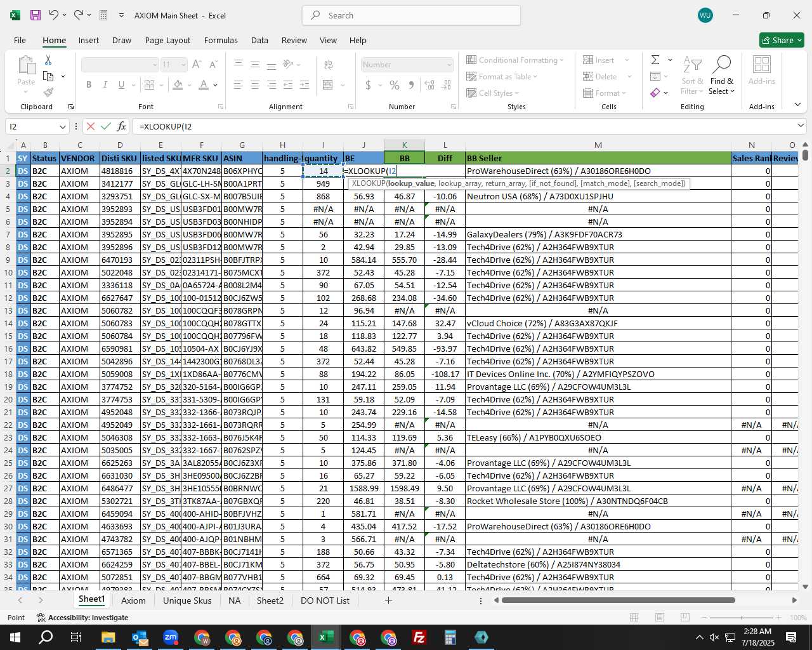Switch to Page Layout view in status bar

coord(660,618)
